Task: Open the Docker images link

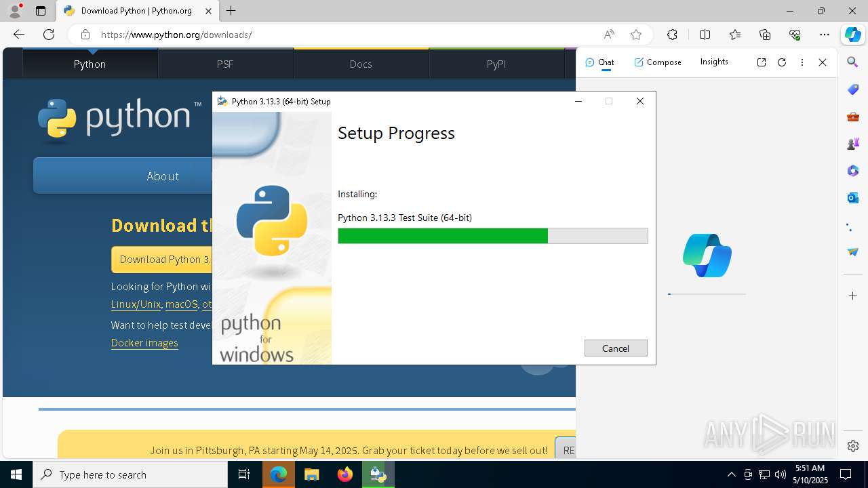Action: pos(144,343)
